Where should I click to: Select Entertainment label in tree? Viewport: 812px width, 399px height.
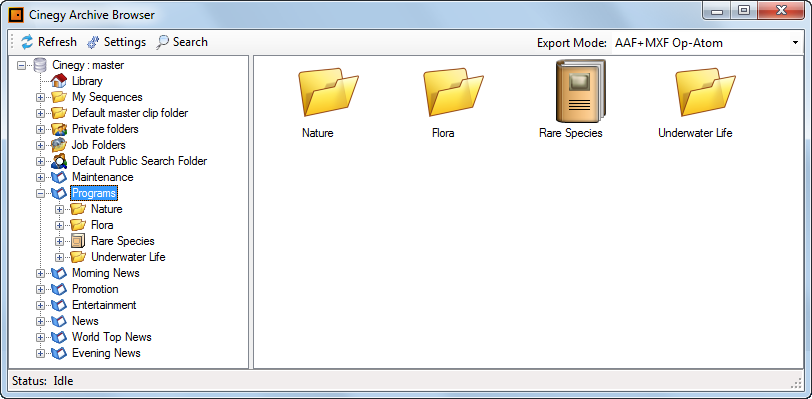click(104, 305)
